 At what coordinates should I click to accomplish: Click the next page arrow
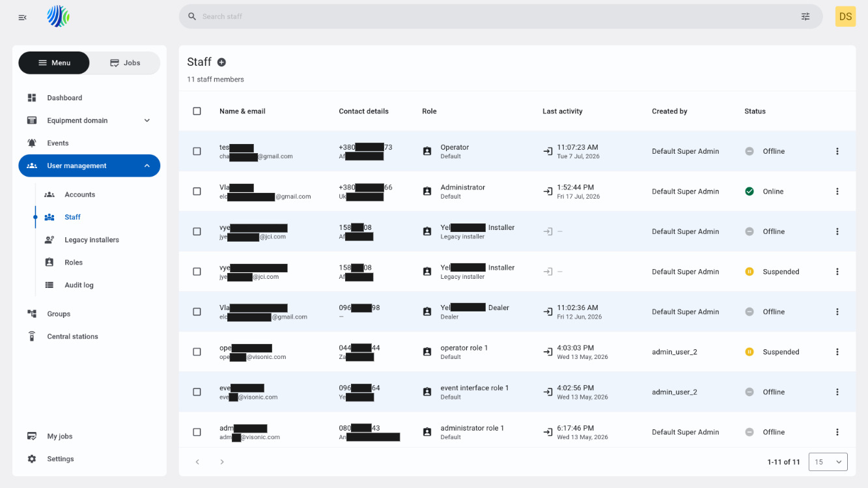coord(222,462)
